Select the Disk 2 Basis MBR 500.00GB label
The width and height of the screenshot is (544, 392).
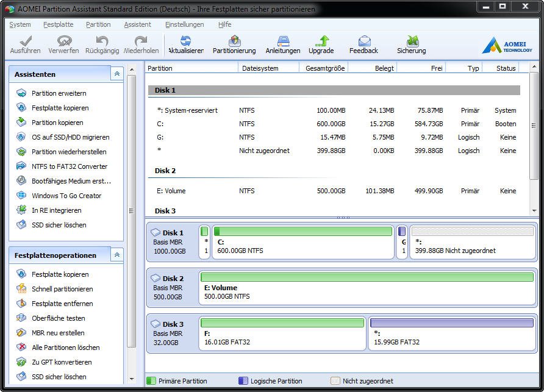coord(172,288)
